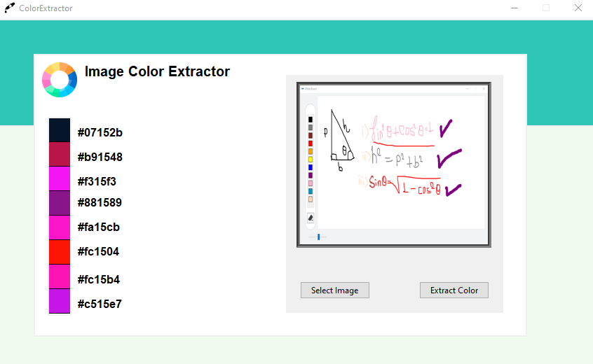The width and height of the screenshot is (593, 364).
Task: Click the ColorExtractor title bar app icon
Action: [9, 8]
